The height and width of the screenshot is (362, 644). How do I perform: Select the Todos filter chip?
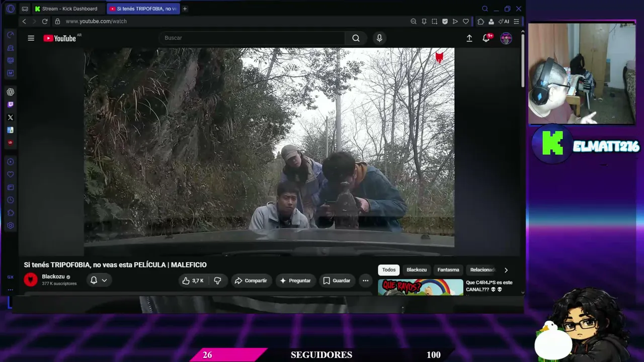coord(389,270)
